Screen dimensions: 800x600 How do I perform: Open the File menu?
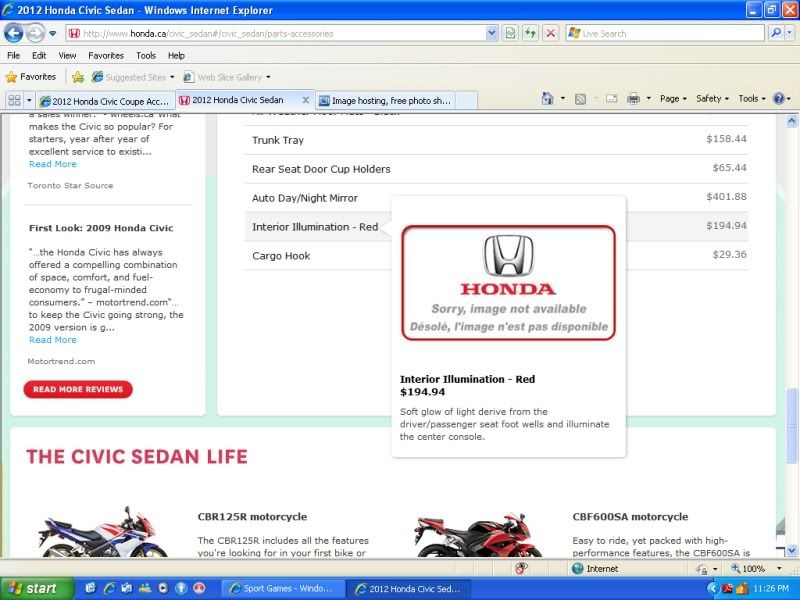[13, 56]
